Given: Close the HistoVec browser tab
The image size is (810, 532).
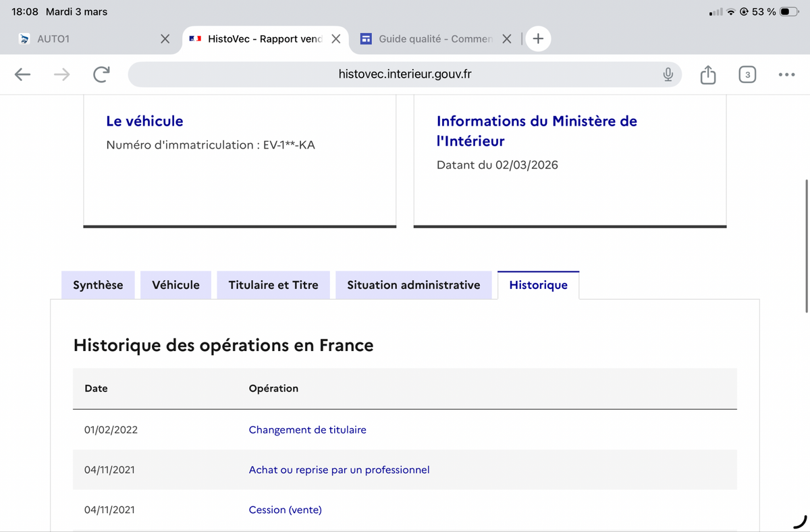Looking at the screenshot, I should (335, 39).
